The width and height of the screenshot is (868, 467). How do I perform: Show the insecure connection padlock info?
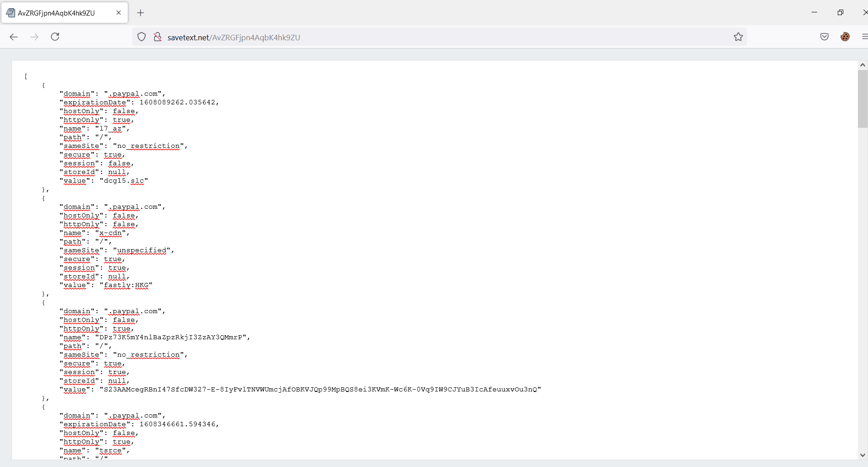pos(158,37)
